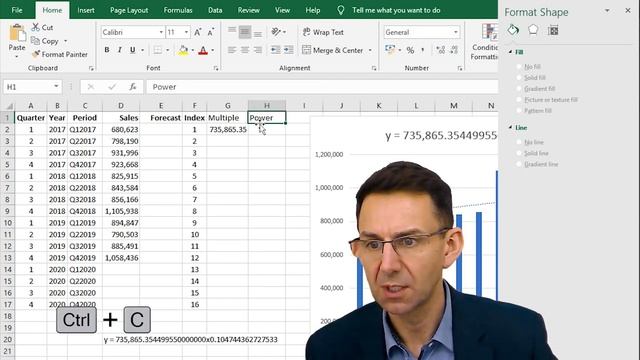Apply cell borders icon

[x=158, y=50]
